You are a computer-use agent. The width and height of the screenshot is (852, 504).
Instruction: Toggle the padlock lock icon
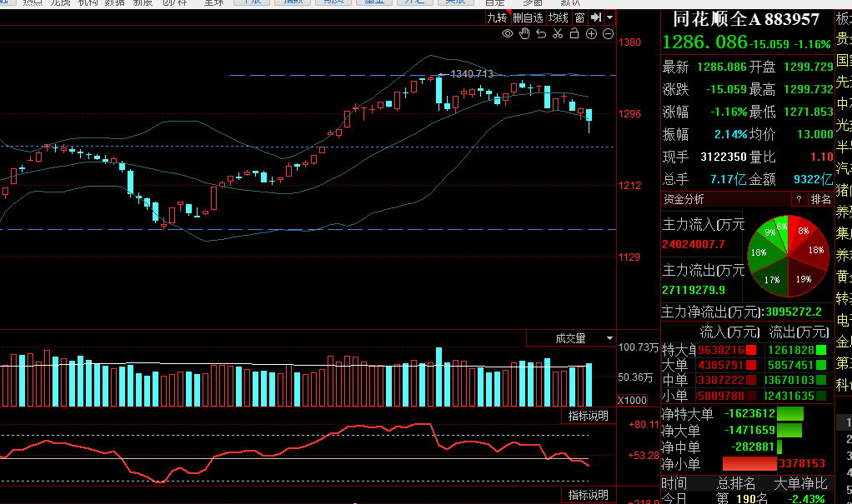[574, 33]
